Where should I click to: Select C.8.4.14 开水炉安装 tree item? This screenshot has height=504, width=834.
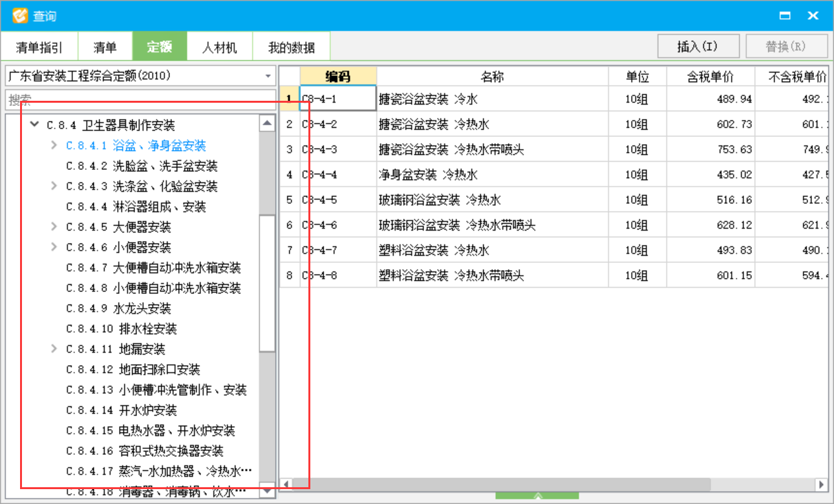(x=121, y=410)
